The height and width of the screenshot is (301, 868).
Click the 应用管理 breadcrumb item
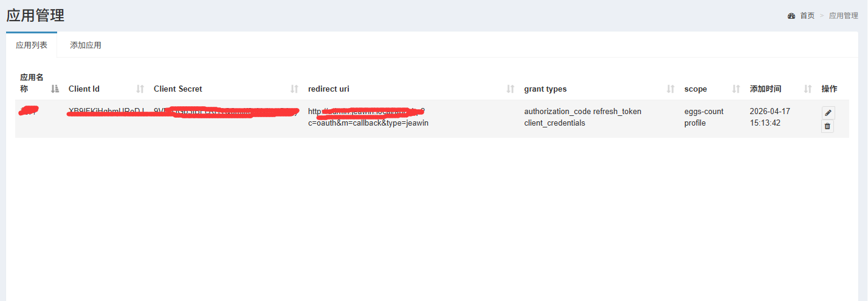(x=844, y=16)
